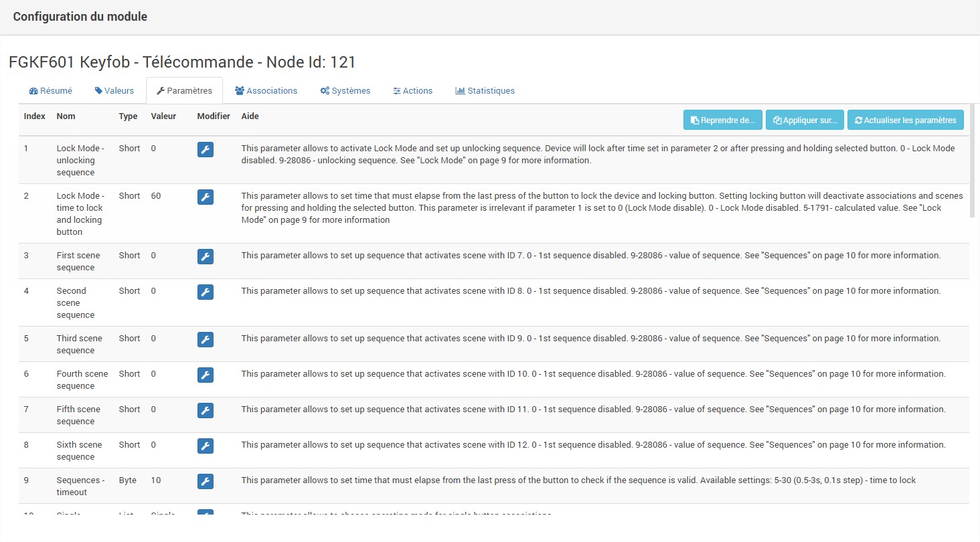Select the 'Lock Mode - unlocking sequence' name
This screenshot has height=542, width=980.
[x=80, y=161]
